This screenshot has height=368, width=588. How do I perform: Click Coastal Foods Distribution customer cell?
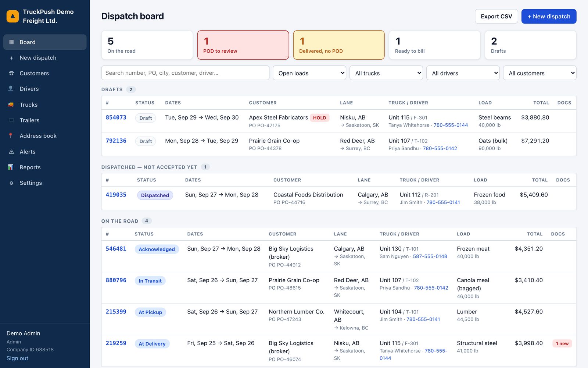pos(308,198)
